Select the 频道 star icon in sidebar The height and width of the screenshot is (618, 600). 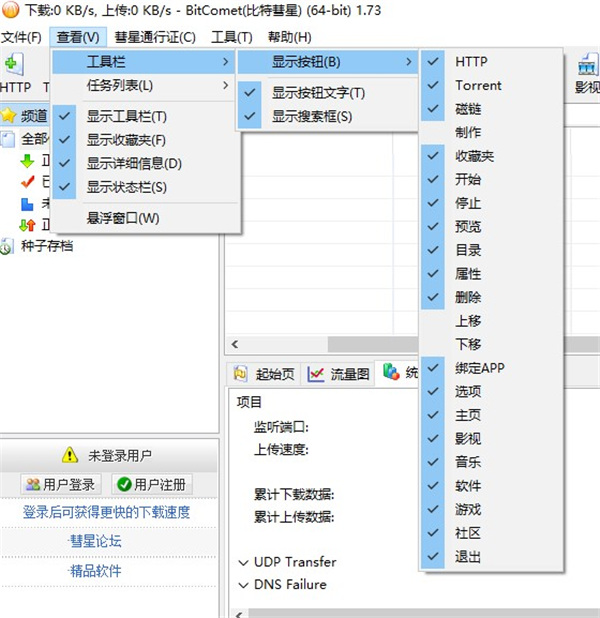[x=8, y=115]
